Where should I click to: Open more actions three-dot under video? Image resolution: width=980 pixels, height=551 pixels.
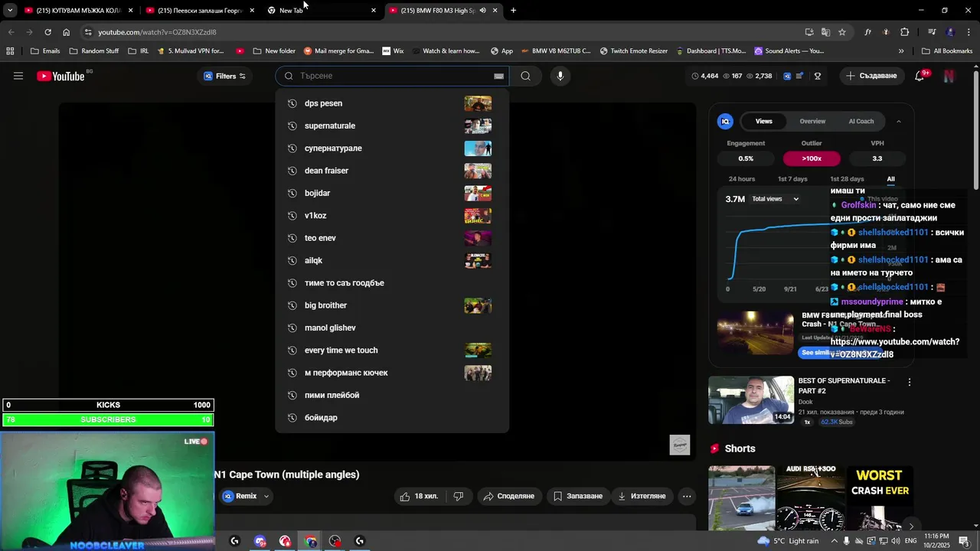coord(687,496)
